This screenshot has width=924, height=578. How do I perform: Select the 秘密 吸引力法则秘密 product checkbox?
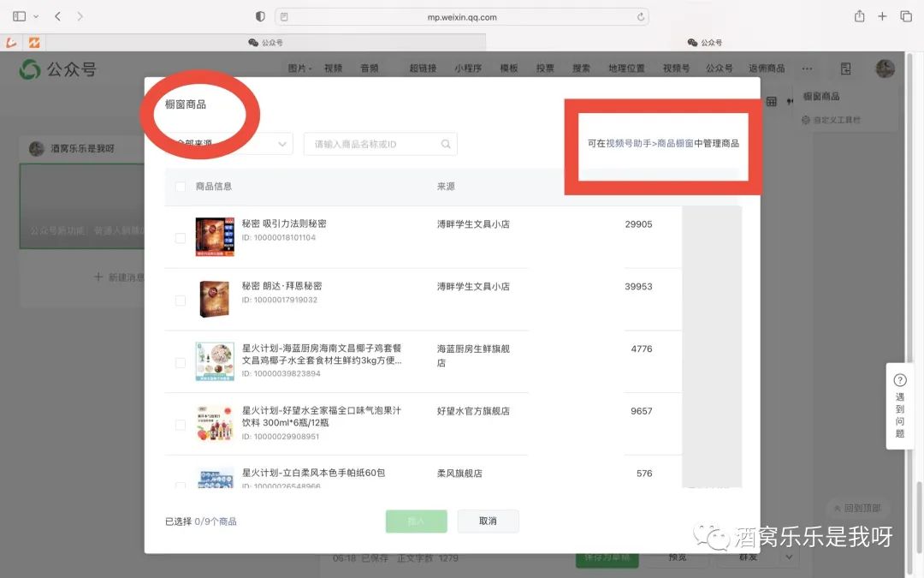click(x=180, y=239)
